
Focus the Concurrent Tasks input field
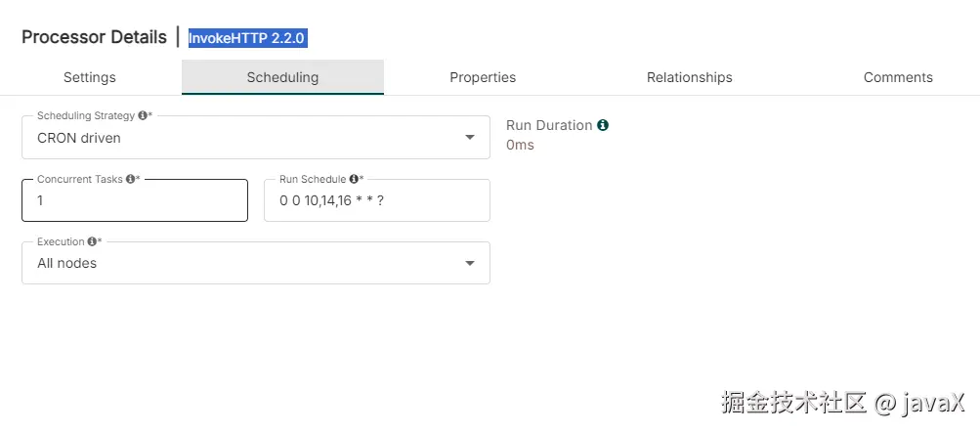[x=135, y=201]
